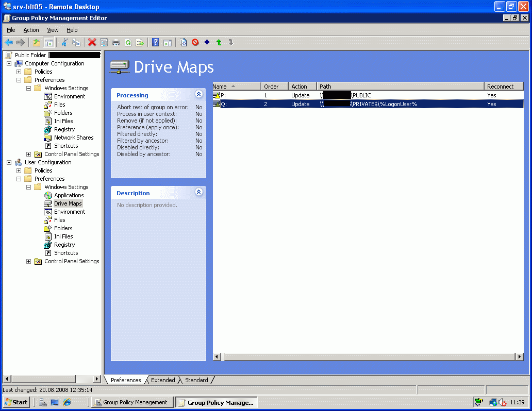Toggle the Show/Hide Action Pane icon
The image size is (532, 411).
click(x=168, y=42)
